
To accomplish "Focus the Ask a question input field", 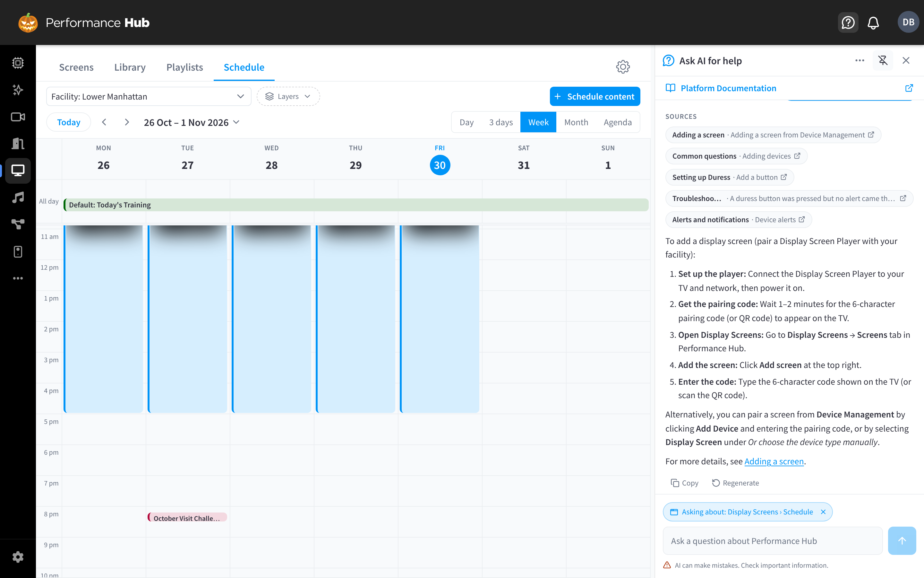I will coord(773,541).
